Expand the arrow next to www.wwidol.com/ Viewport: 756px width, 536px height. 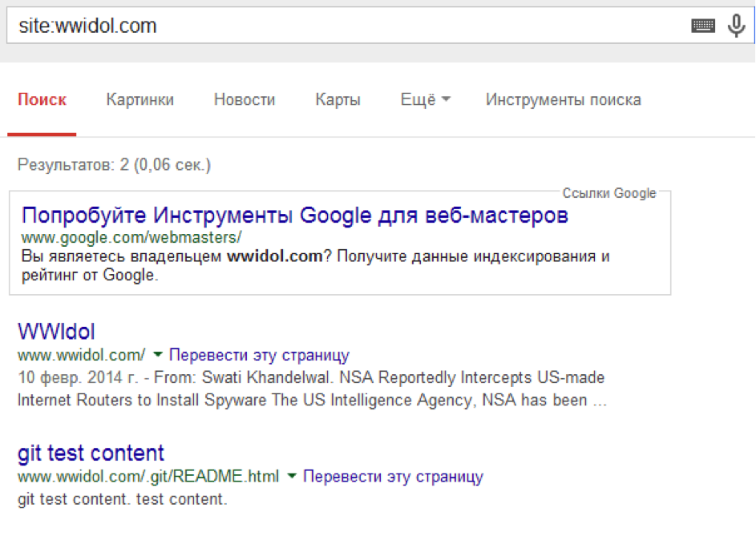[x=157, y=355]
